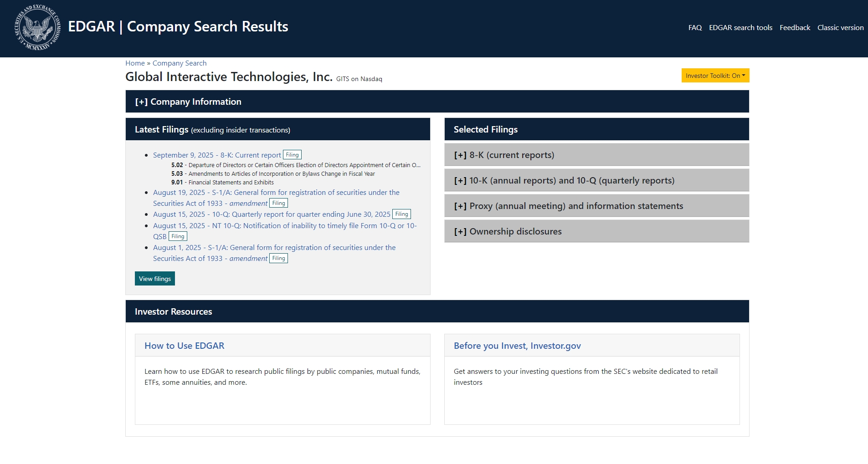
Task: Go to Home breadcrumb link
Action: point(135,63)
